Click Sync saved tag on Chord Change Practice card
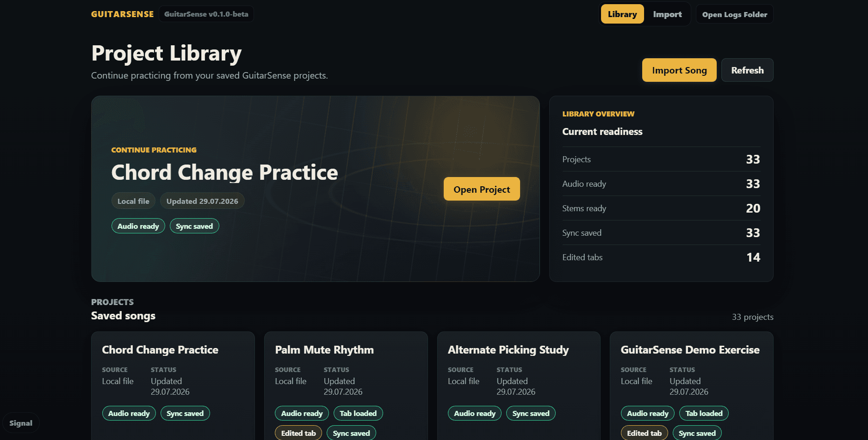 coord(185,413)
